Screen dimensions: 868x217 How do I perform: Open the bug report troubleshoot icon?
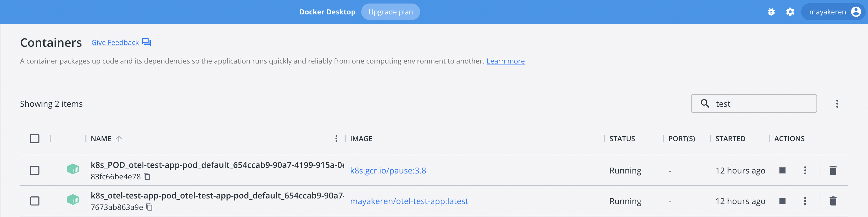pyautogui.click(x=771, y=12)
